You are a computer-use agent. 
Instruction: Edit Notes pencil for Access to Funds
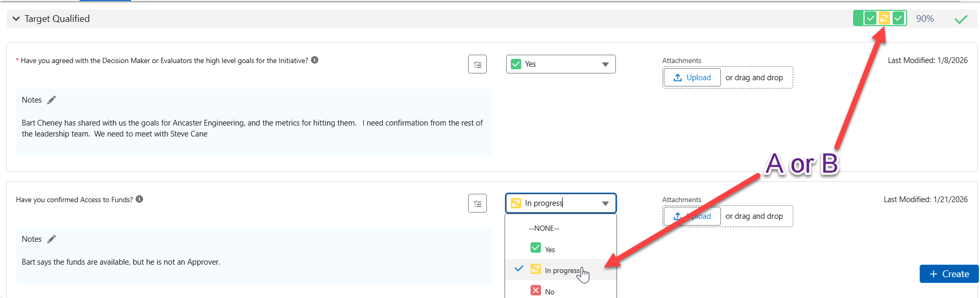[x=51, y=239]
